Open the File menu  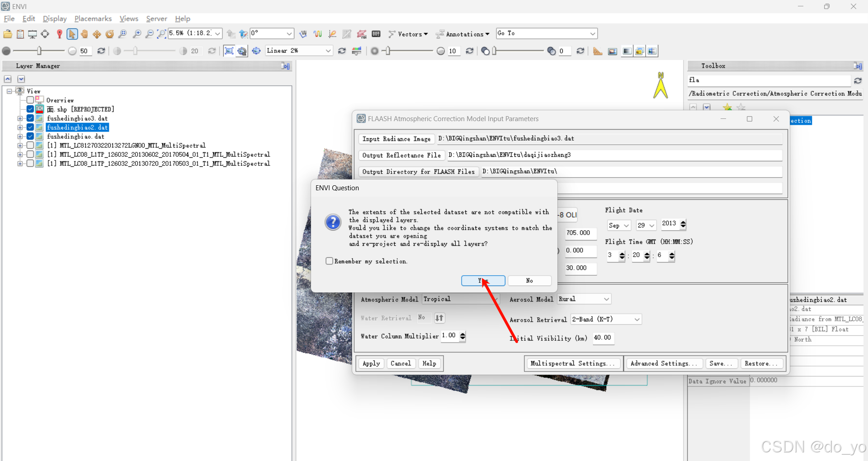point(9,19)
